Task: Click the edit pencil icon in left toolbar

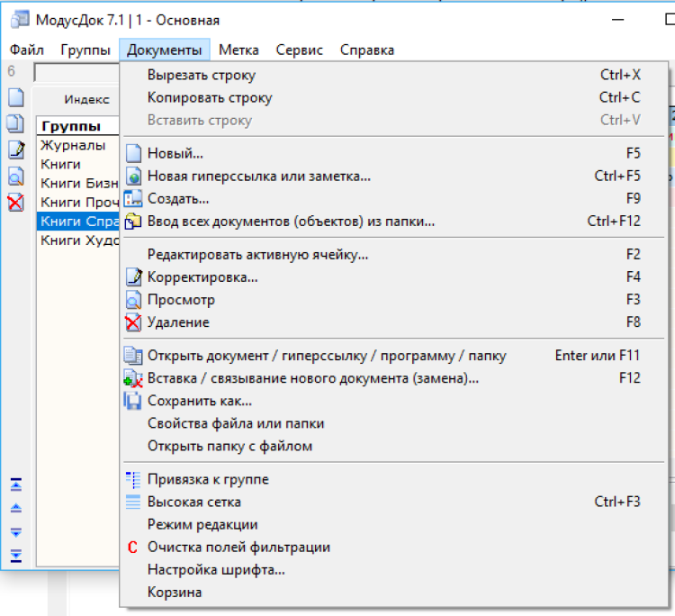Action: point(15,149)
